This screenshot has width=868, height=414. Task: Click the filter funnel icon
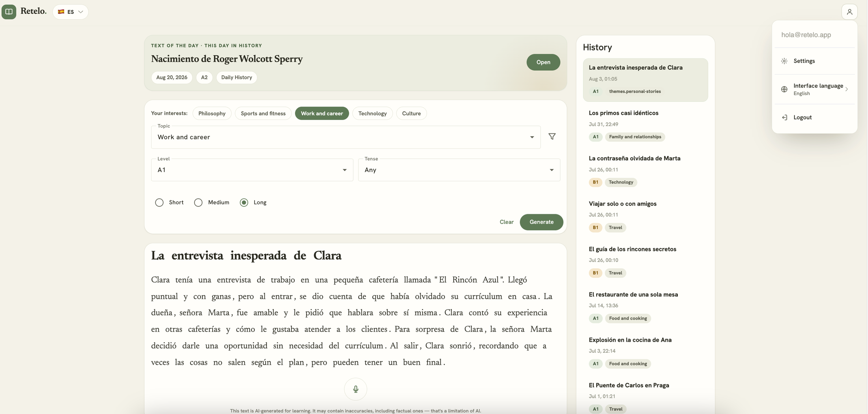click(x=552, y=137)
